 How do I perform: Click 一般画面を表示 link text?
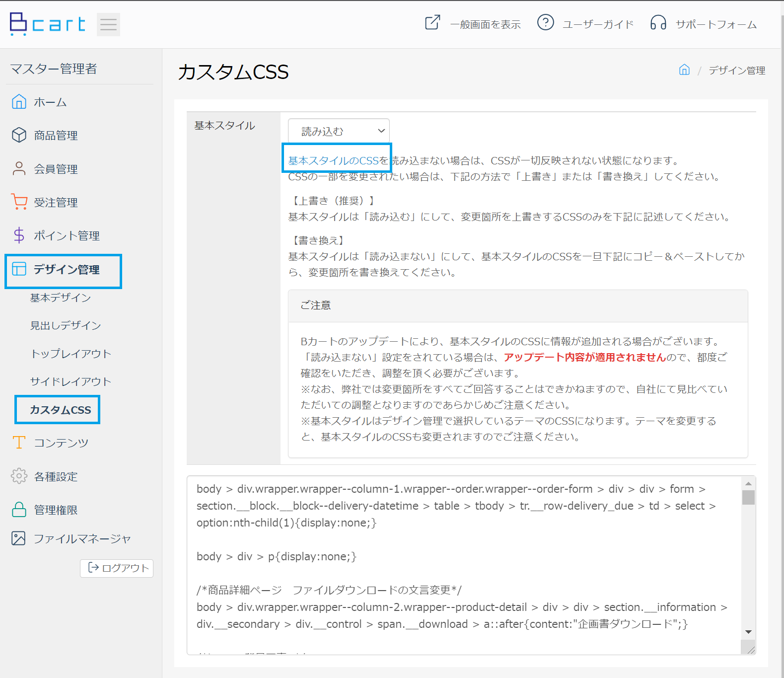pos(485,24)
